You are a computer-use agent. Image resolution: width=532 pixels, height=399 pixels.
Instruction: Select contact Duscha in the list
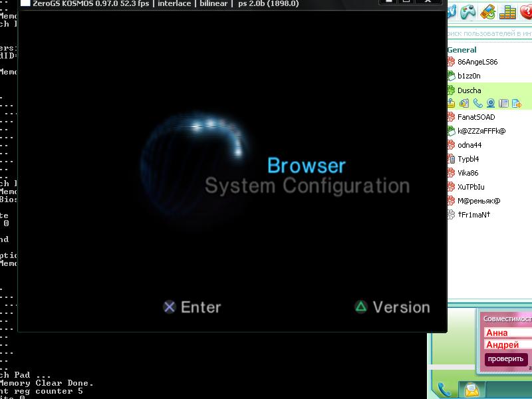pos(489,90)
